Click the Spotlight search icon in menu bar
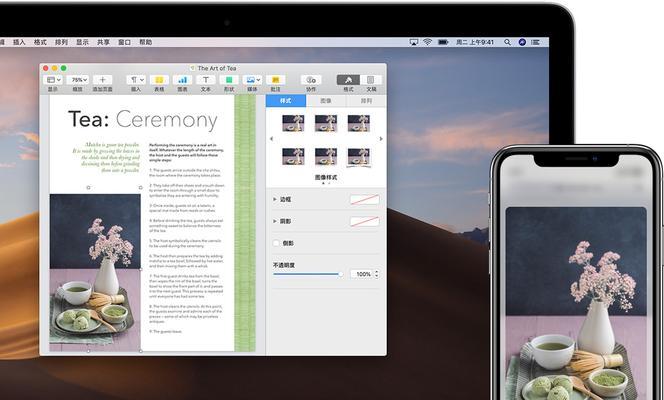Viewport: 664px width, 400px height. click(x=507, y=42)
